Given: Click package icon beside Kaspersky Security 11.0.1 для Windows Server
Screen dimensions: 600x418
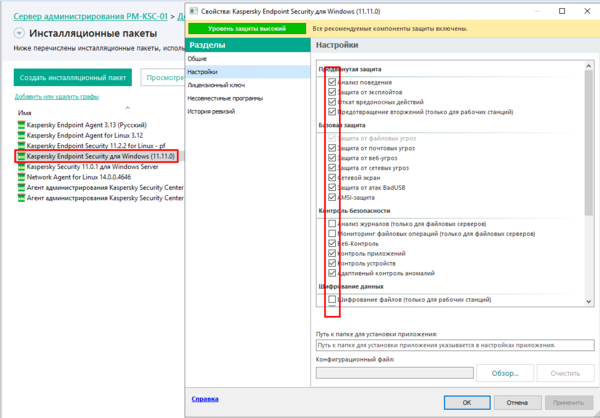Looking at the screenshot, I should point(21,167).
